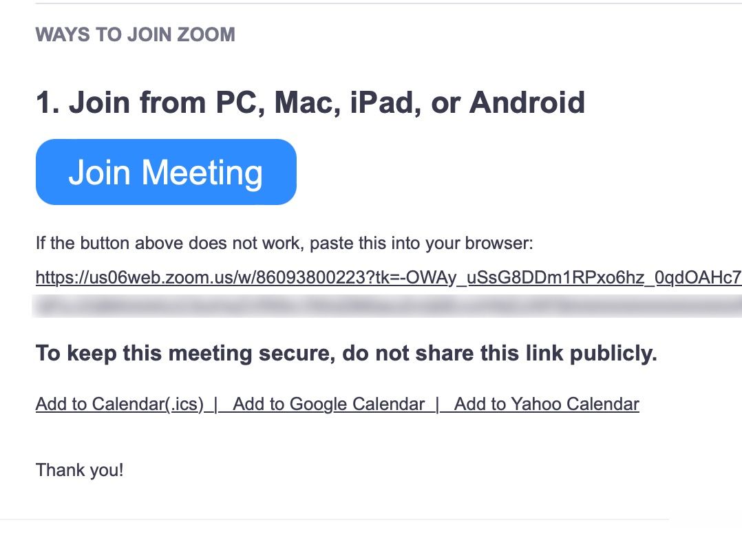Click the Thank you! text
Screen dimensions: 742x560
pyautogui.click(x=79, y=471)
